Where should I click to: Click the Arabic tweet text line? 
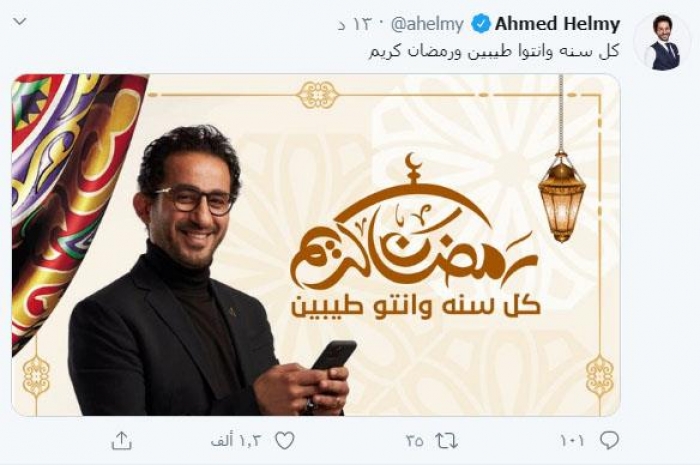click(x=494, y=51)
